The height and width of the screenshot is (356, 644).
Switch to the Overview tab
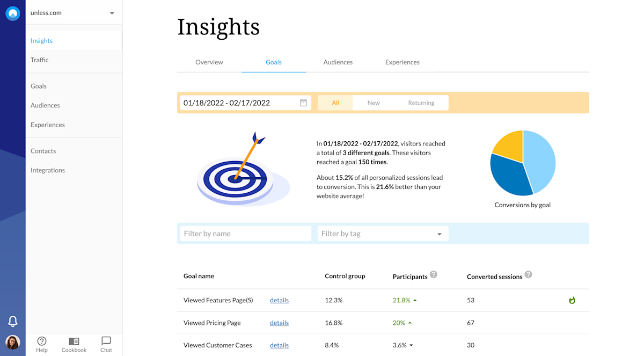(x=209, y=62)
